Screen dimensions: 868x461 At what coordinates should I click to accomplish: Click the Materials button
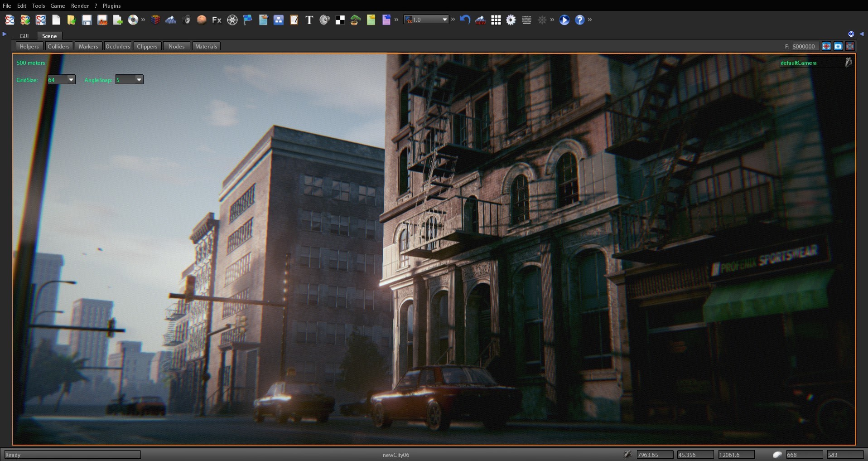coord(206,46)
